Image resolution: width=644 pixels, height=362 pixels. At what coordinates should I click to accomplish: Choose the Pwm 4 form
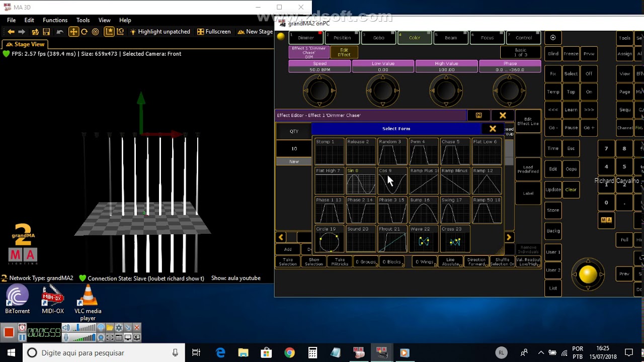(x=424, y=152)
